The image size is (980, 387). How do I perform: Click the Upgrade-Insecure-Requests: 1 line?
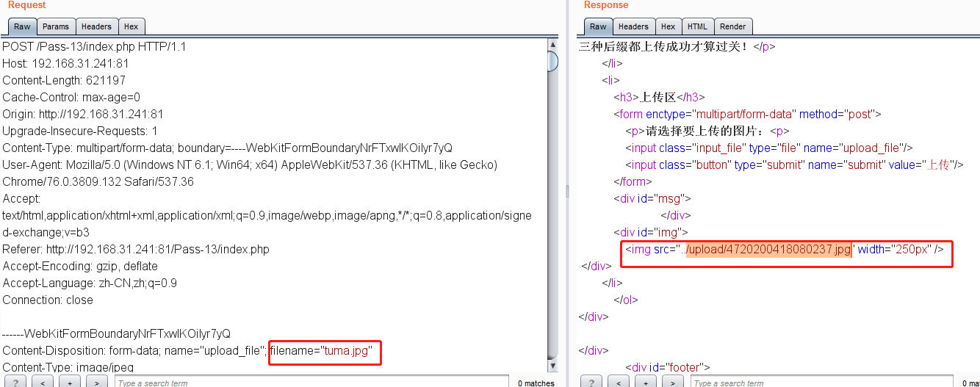[x=80, y=131]
